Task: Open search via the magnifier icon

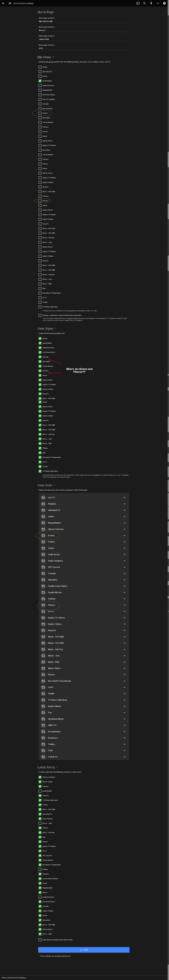Action: coord(145,3)
